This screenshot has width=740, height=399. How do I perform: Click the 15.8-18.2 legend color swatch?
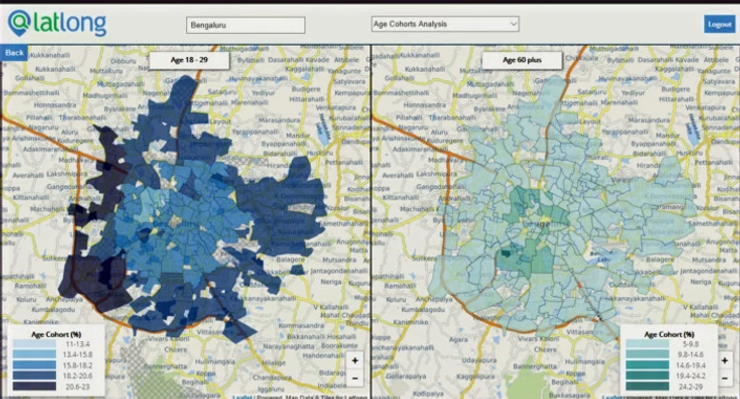point(34,365)
